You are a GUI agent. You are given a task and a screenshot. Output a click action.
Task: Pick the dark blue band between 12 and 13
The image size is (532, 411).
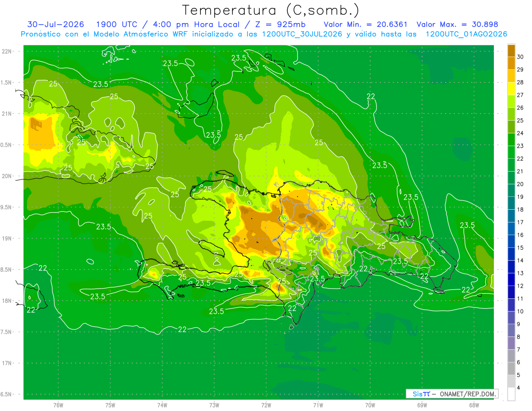point(511,279)
